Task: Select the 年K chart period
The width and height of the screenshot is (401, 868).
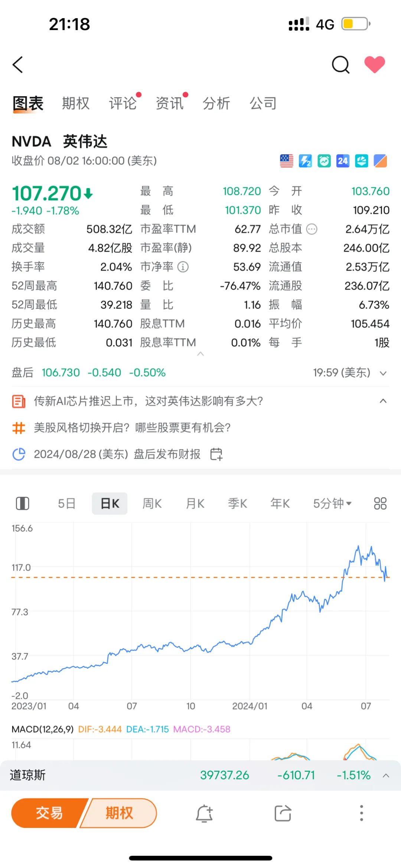Action: 280,504
